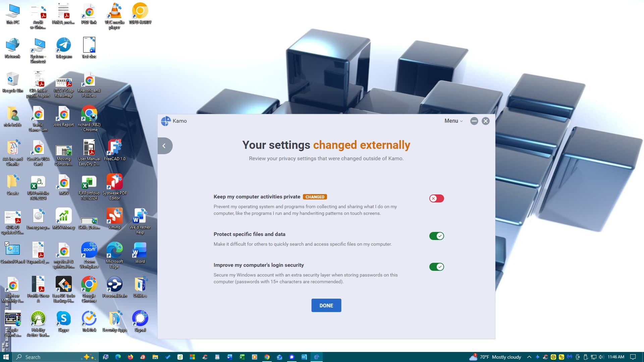
Task: Click the Kamo back arrow button
Action: coord(164,146)
